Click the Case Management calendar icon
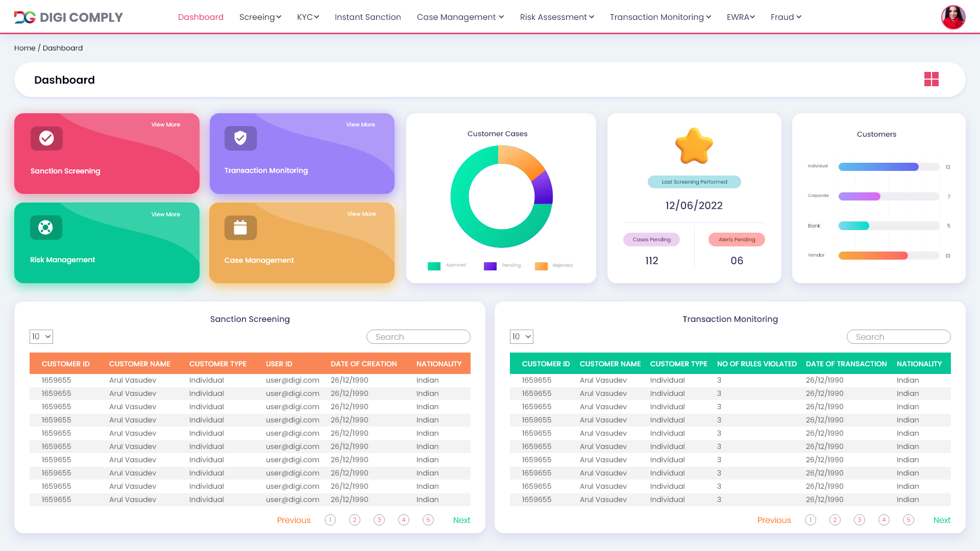Screen dimensions: 980x551 click(x=240, y=228)
